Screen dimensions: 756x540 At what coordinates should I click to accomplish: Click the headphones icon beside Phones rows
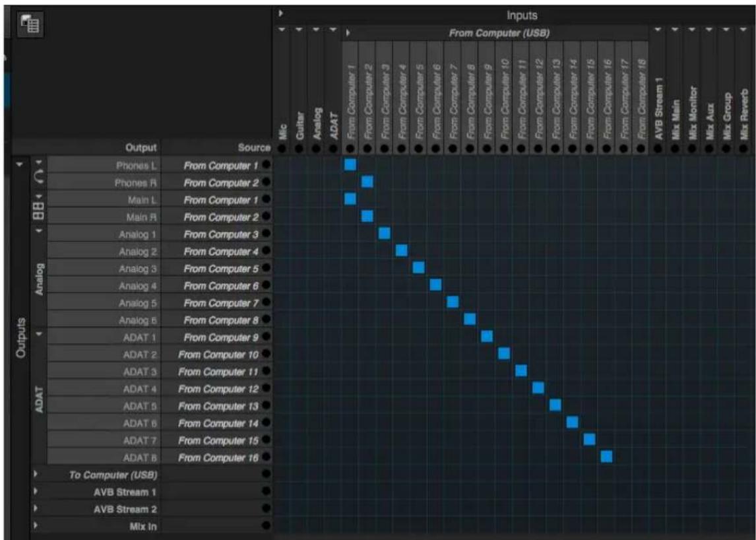pos(39,178)
